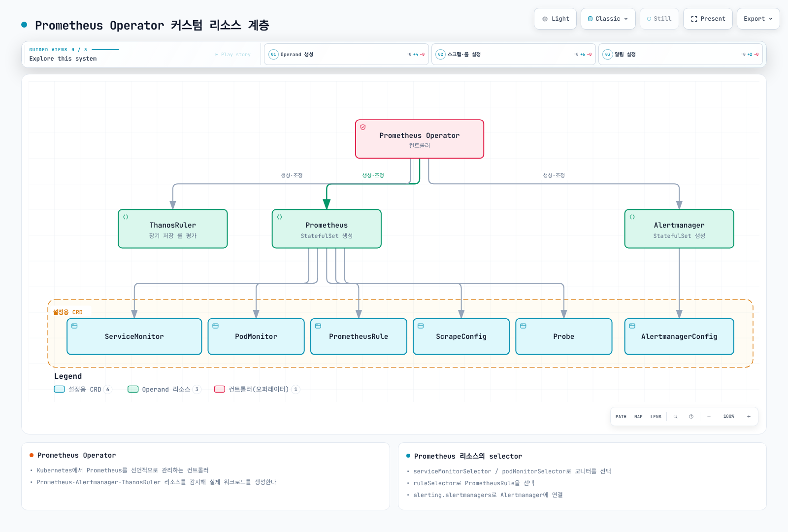Open the Export dropdown menu
The image size is (788, 532).
click(758, 19)
